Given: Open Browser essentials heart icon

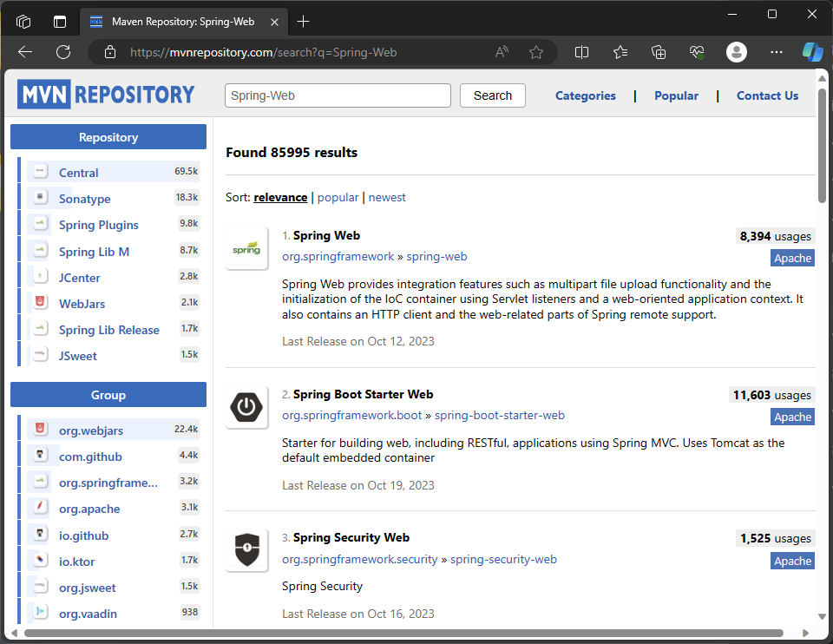Looking at the screenshot, I should 697,52.
